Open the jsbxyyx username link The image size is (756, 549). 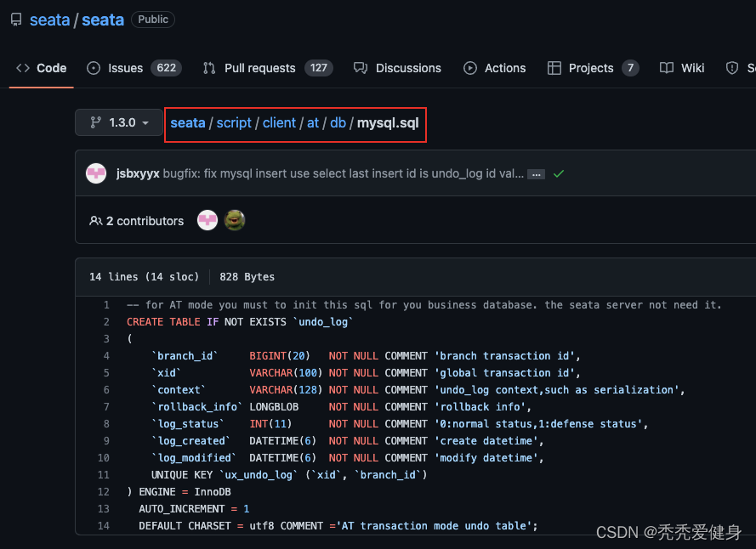click(x=138, y=173)
